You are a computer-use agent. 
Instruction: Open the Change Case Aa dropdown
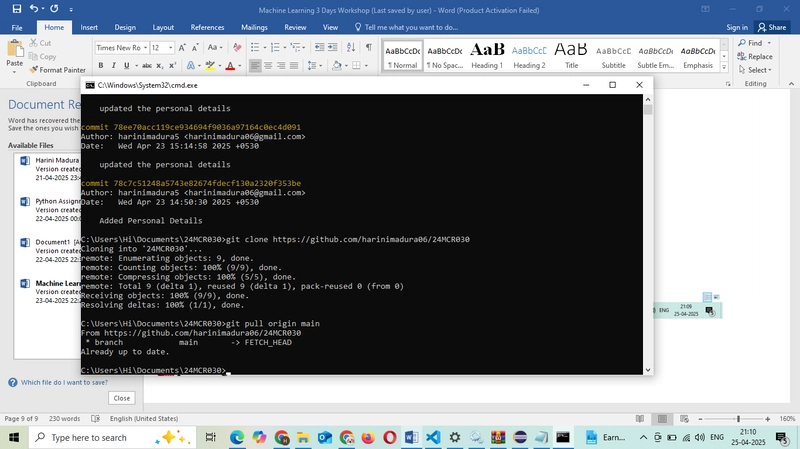coord(215,47)
